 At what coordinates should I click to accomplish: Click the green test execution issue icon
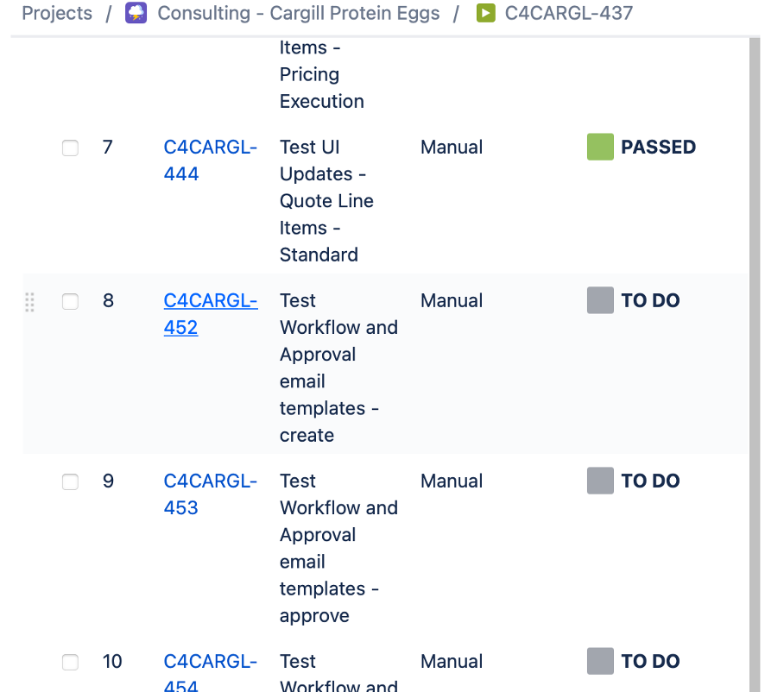(486, 13)
